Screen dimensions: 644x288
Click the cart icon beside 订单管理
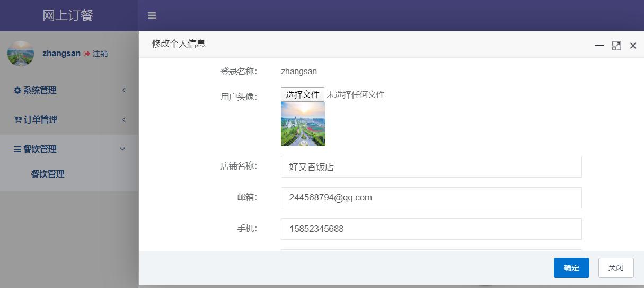[17, 120]
